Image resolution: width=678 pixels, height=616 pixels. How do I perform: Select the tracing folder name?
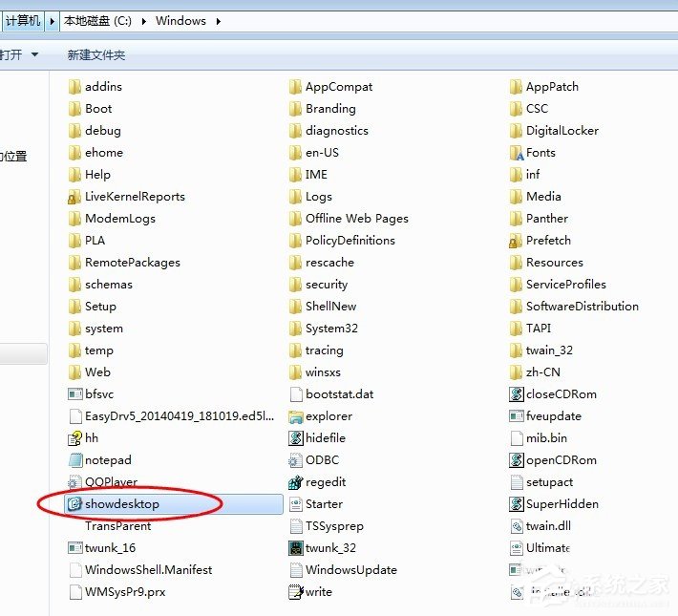325,350
